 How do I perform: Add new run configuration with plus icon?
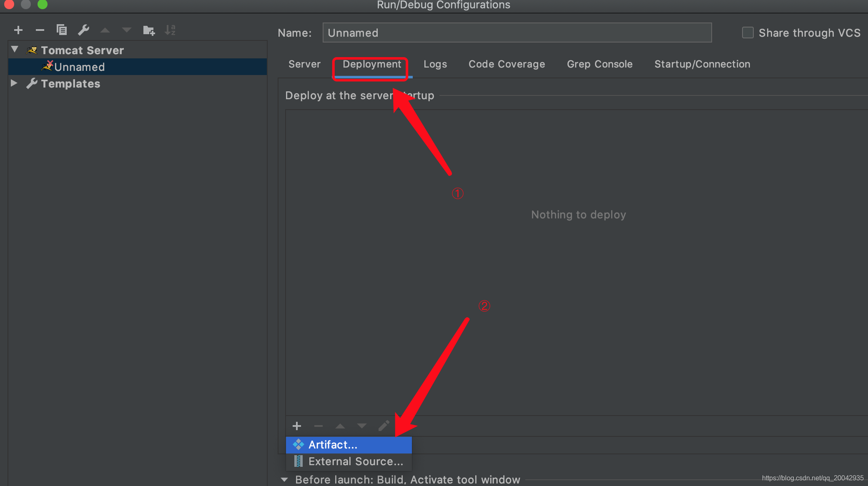click(x=18, y=30)
